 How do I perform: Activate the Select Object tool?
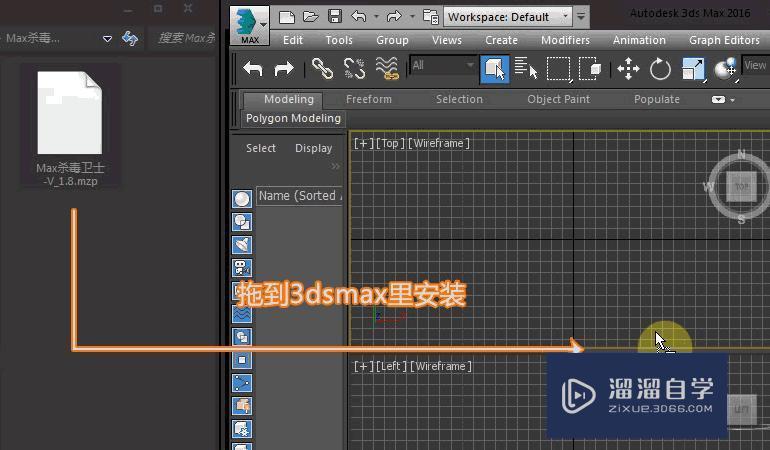click(x=494, y=69)
